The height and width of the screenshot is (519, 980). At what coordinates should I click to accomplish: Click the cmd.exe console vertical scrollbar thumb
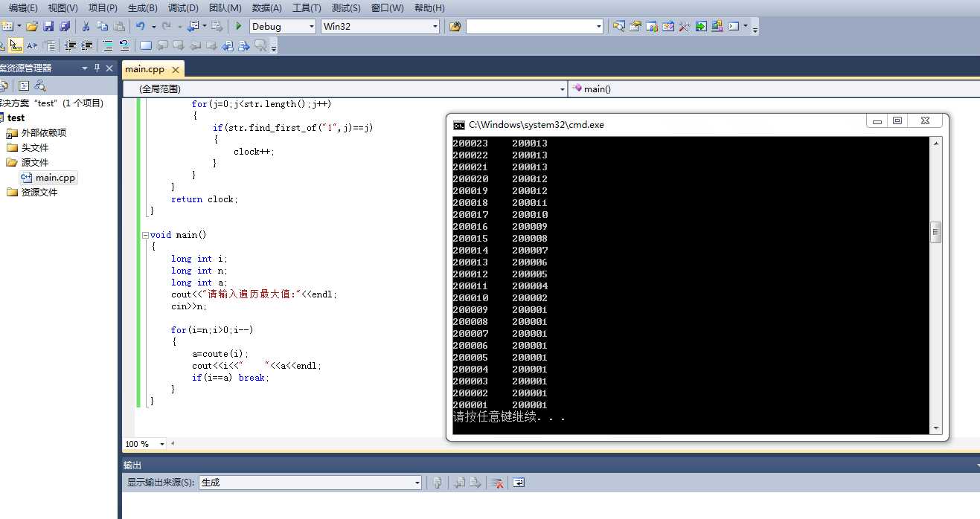(x=936, y=232)
